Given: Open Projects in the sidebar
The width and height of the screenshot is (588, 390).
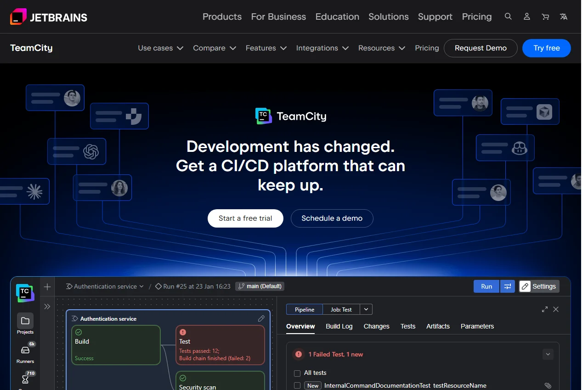Looking at the screenshot, I should click(x=25, y=324).
